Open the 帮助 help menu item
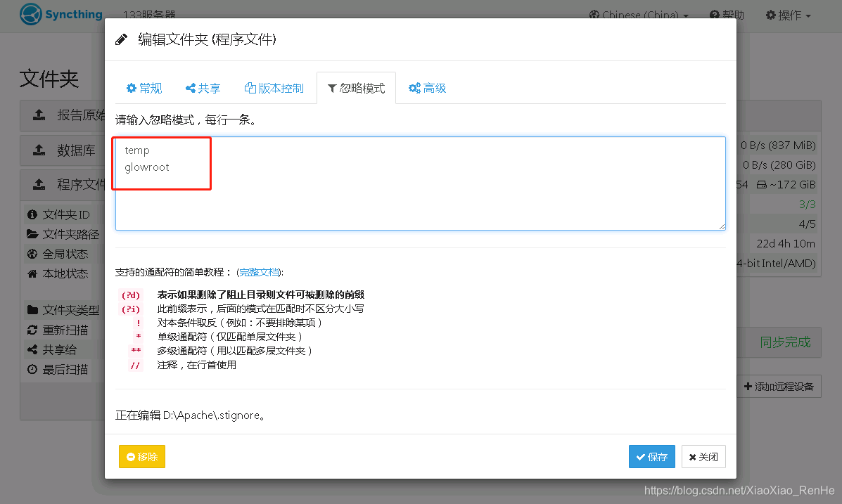 727,15
